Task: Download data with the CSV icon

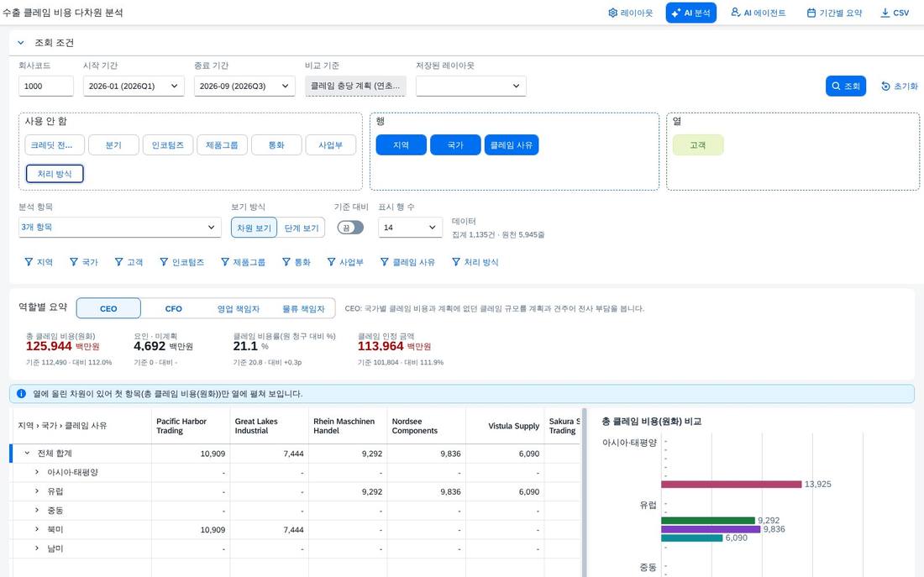Action: [895, 13]
